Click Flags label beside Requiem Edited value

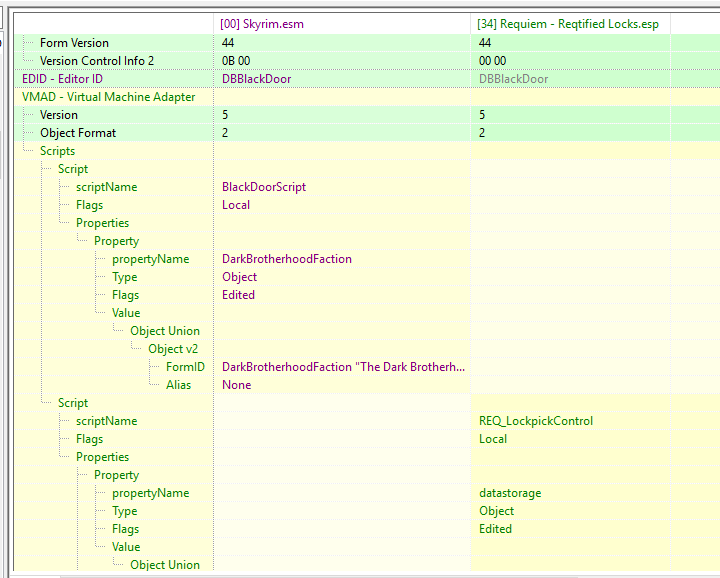(x=125, y=529)
